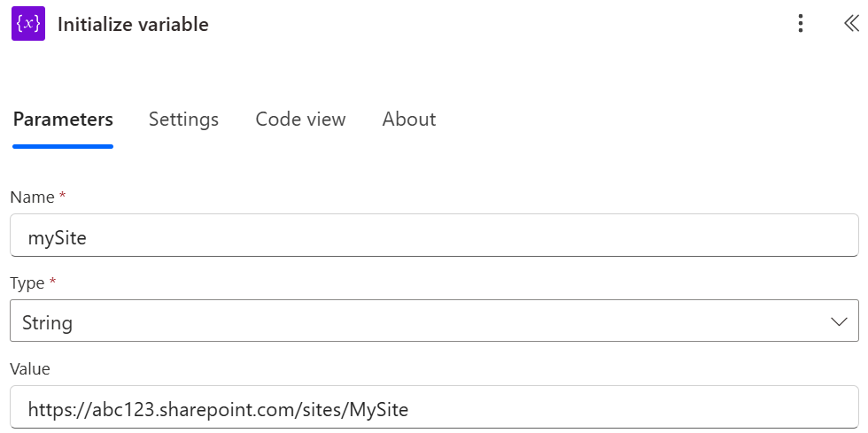Click the Value field label

click(x=29, y=368)
